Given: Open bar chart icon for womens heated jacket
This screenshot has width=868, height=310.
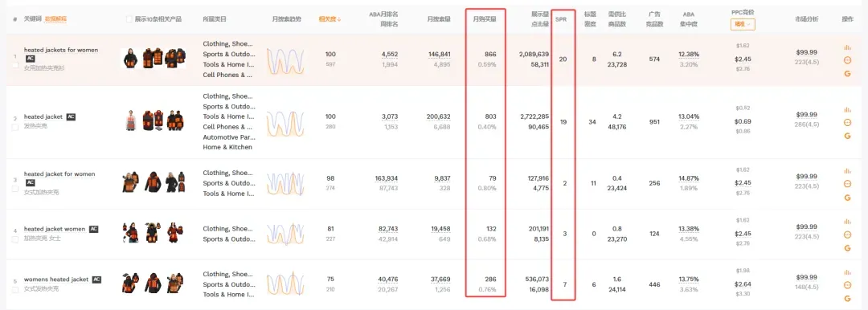Looking at the screenshot, I should (x=847, y=272).
